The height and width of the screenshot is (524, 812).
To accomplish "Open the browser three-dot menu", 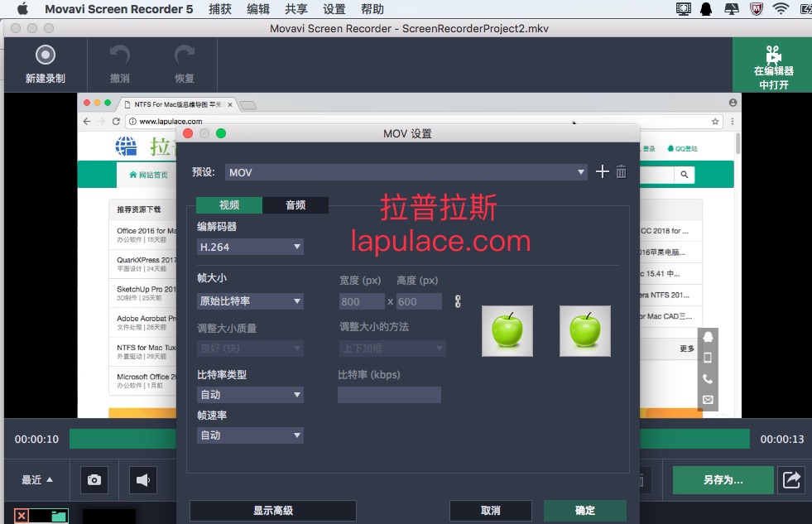I will pos(733,121).
